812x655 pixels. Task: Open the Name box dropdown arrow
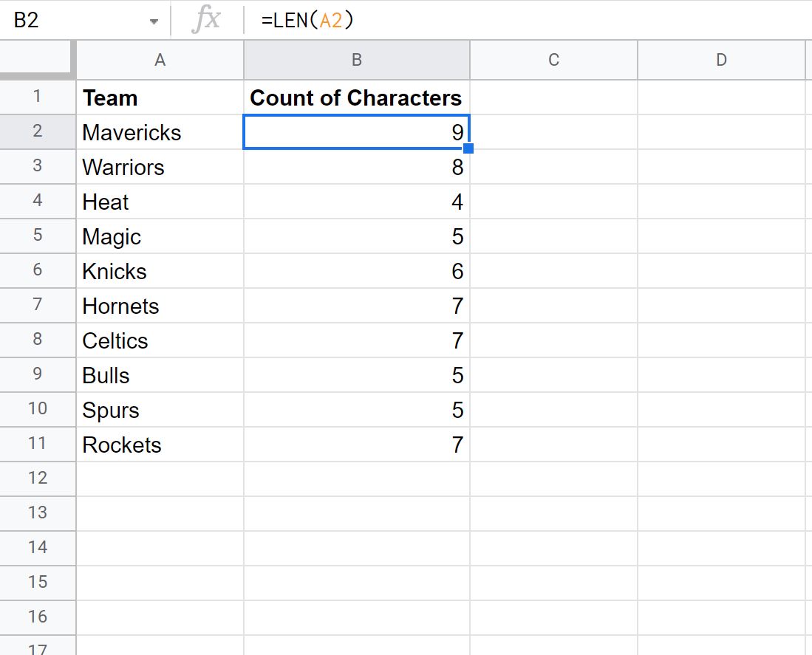tap(154, 21)
